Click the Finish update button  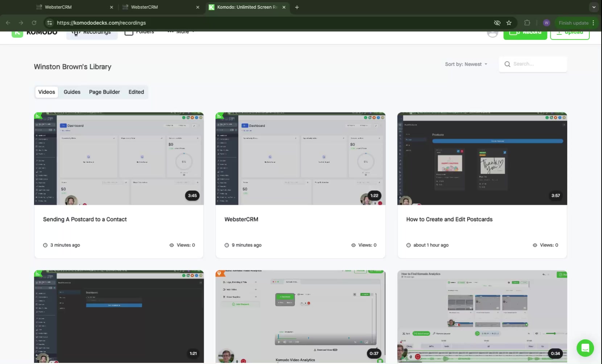pos(573,23)
